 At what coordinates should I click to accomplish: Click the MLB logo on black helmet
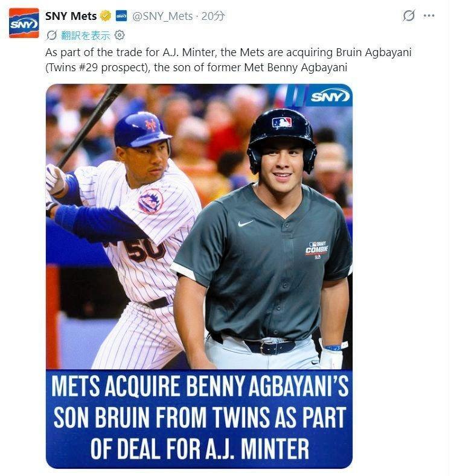click(x=282, y=122)
